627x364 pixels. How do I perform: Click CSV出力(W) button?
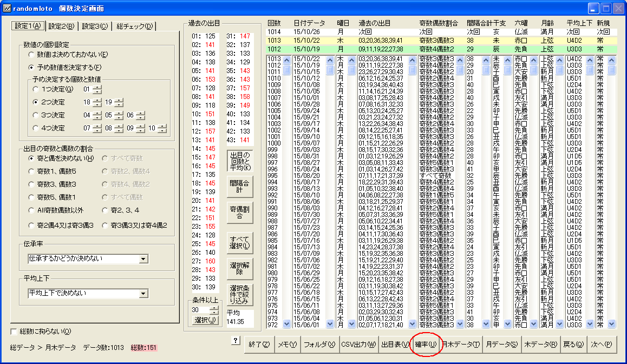coord(358,345)
